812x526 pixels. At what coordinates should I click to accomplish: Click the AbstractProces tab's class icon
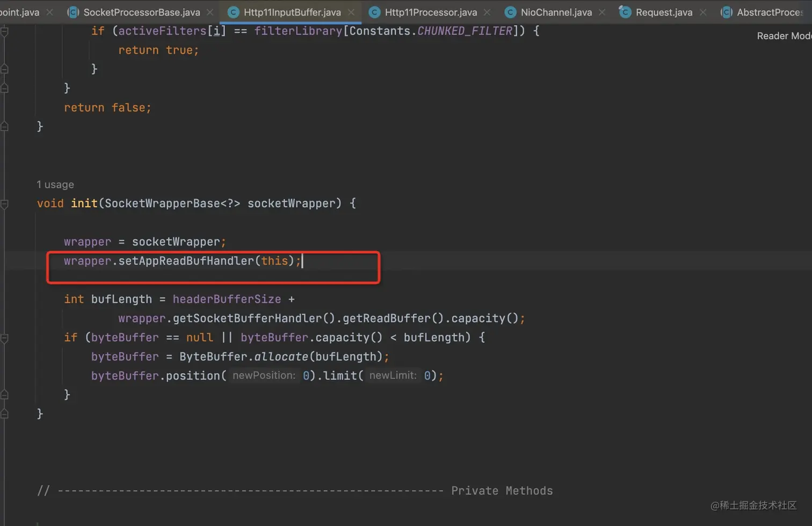(x=726, y=12)
